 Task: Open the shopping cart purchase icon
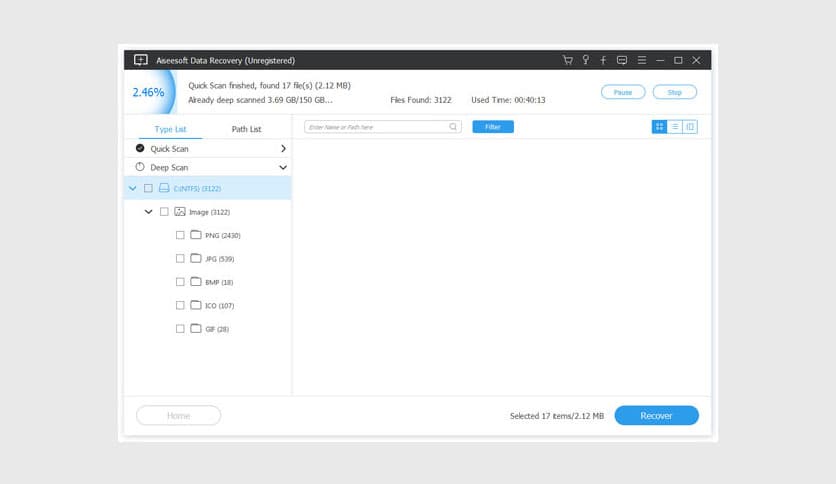(x=567, y=60)
